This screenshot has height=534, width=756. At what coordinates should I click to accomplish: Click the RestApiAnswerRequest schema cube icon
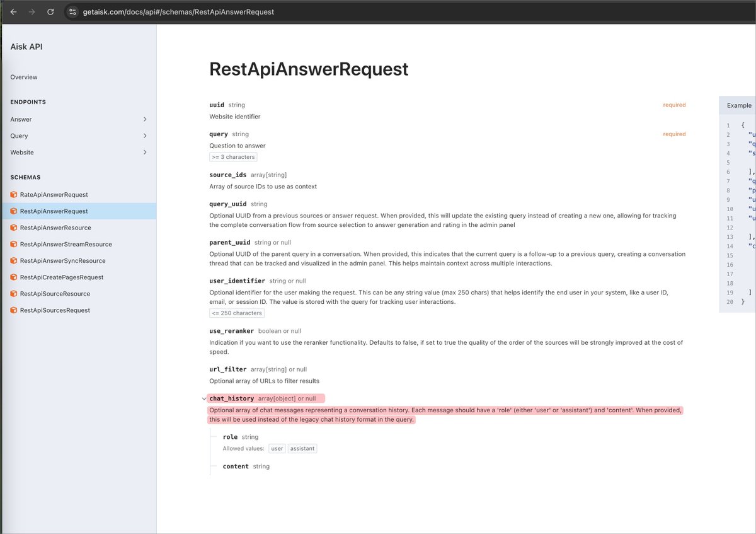click(x=14, y=211)
